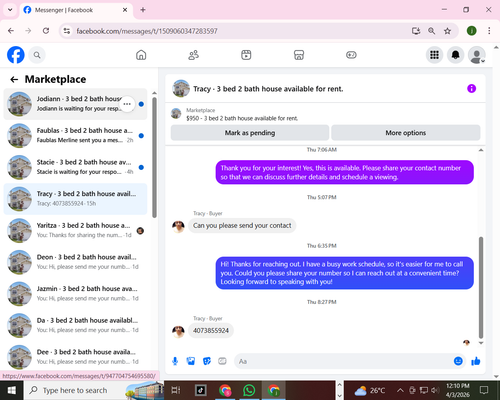Open the Friends icon in the top nav
This screenshot has width=500, height=400.
(194, 55)
